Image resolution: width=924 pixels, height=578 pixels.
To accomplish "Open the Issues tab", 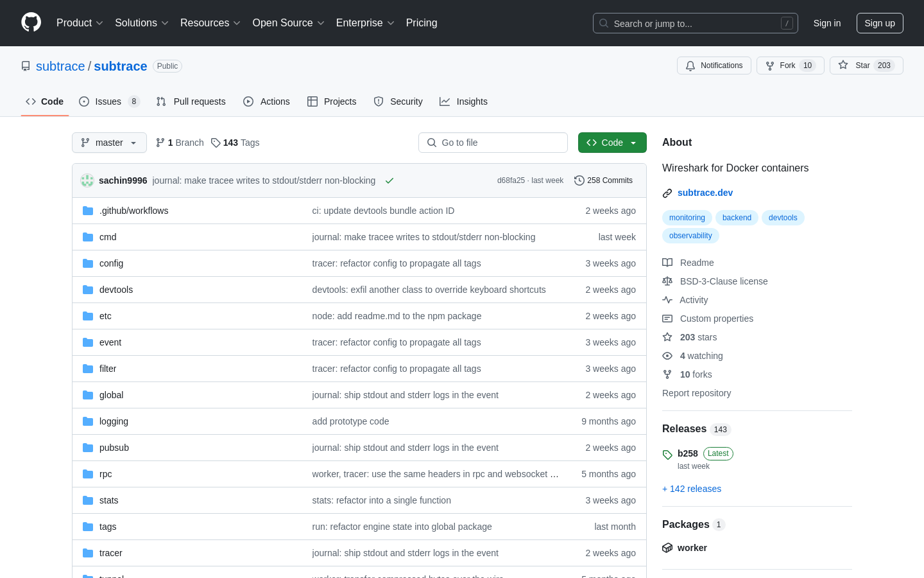I will pyautogui.click(x=109, y=101).
